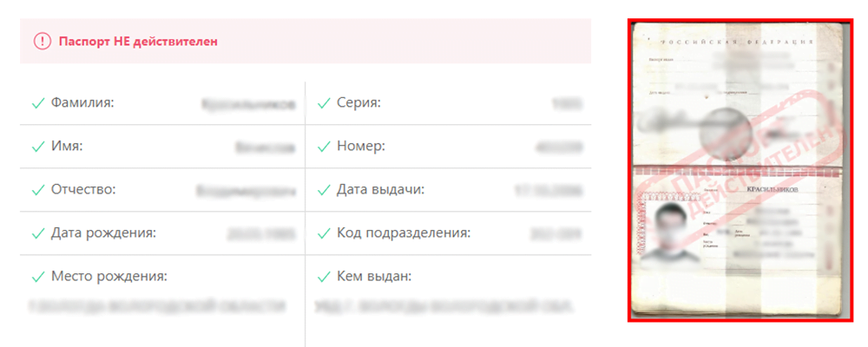This screenshot has width=868, height=347.
Task: Select the Место рождения checkmark icon
Action: pos(37,277)
